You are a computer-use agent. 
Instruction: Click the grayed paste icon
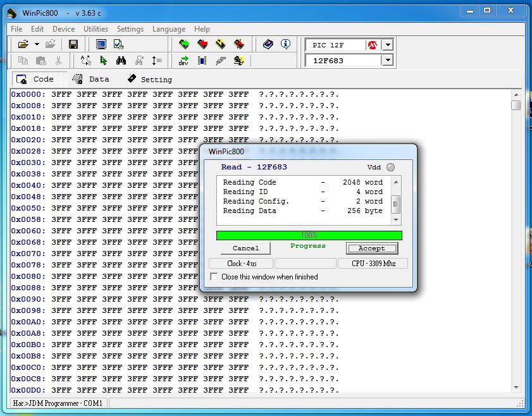[x=41, y=61]
